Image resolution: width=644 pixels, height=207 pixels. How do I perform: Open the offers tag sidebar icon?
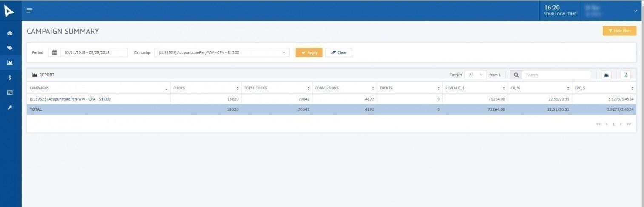[x=10, y=48]
